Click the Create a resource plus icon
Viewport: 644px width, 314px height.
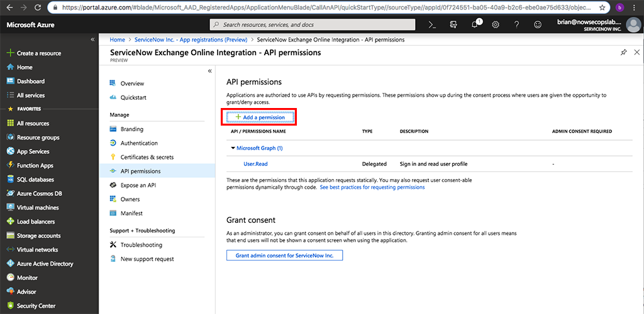click(11, 53)
